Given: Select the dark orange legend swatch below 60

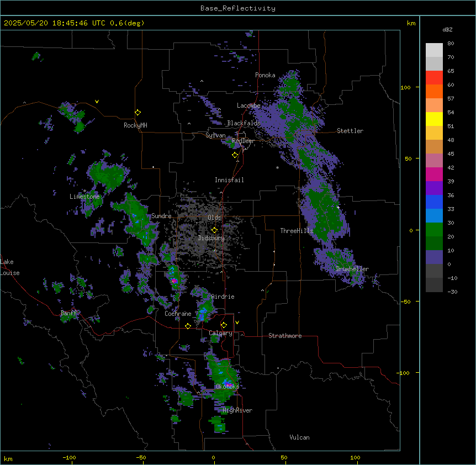Looking at the screenshot, I should (434, 91).
